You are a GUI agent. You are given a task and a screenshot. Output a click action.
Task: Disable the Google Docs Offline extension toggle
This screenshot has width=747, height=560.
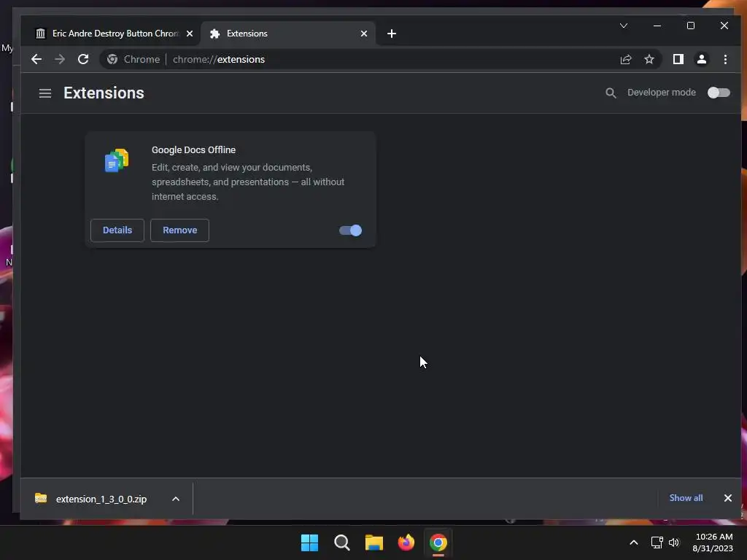(x=351, y=230)
